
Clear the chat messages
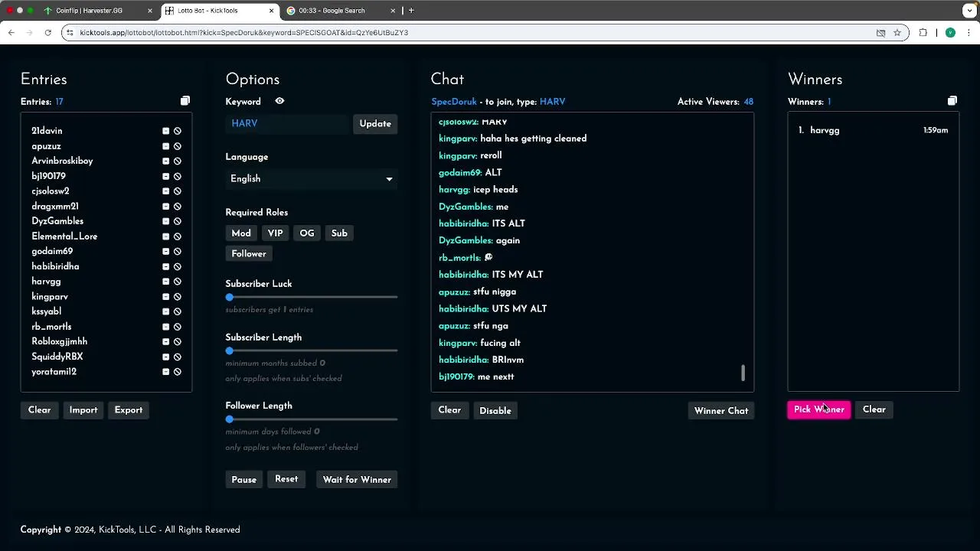pyautogui.click(x=449, y=410)
